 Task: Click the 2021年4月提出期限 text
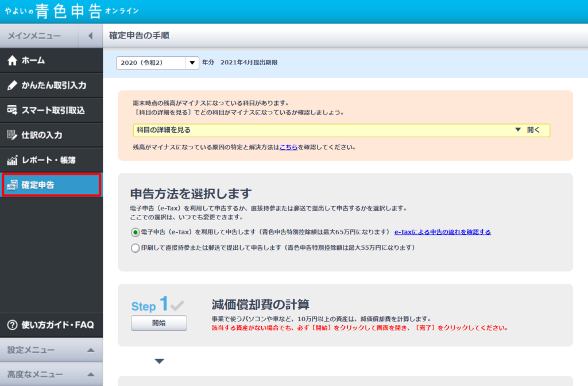coord(249,63)
